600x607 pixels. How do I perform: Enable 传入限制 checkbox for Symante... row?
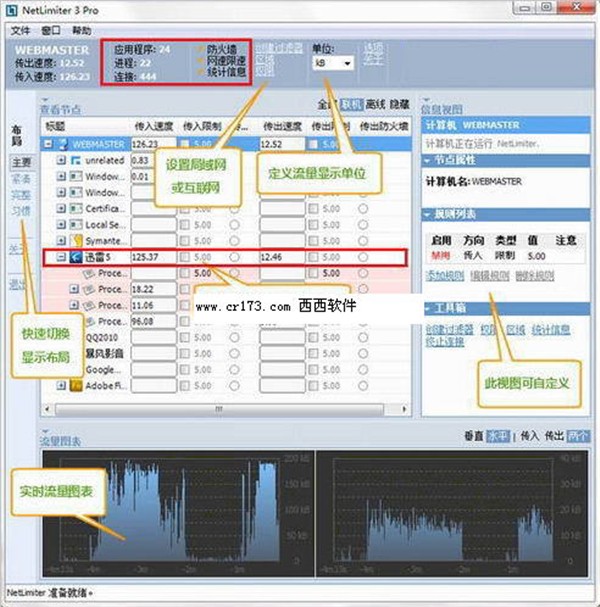tap(185, 241)
